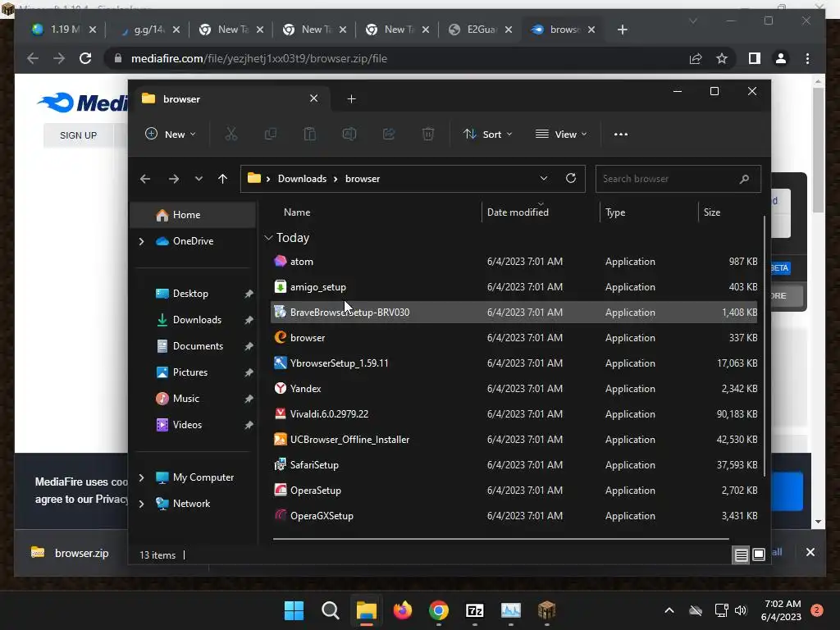Open Documents in the navigation pane

[198, 346]
